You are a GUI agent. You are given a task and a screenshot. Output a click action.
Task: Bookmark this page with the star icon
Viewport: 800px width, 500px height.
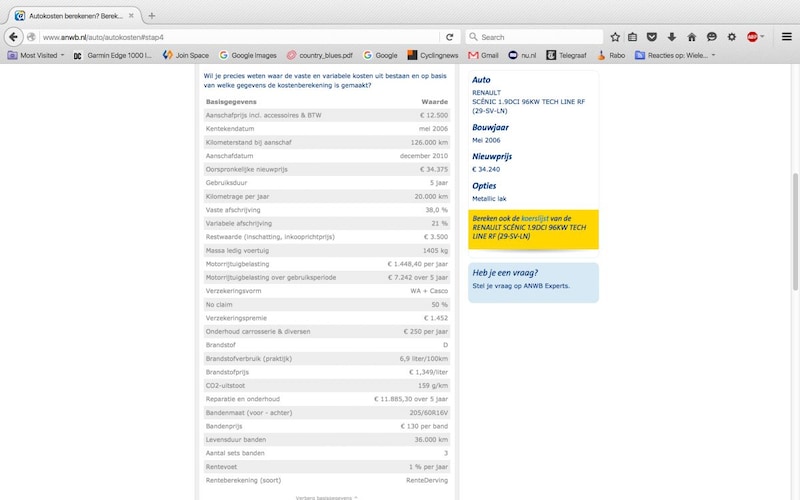point(615,37)
